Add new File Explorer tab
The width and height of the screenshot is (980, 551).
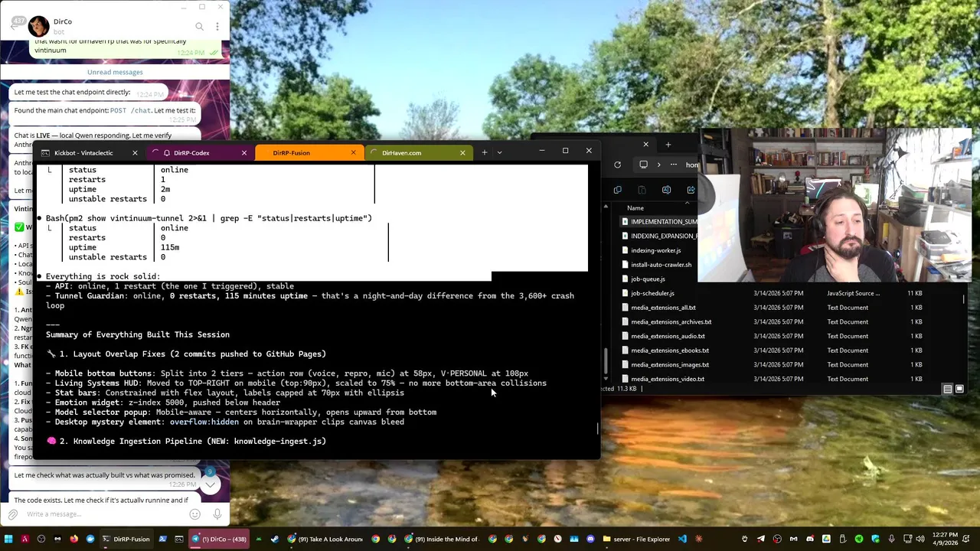(668, 145)
